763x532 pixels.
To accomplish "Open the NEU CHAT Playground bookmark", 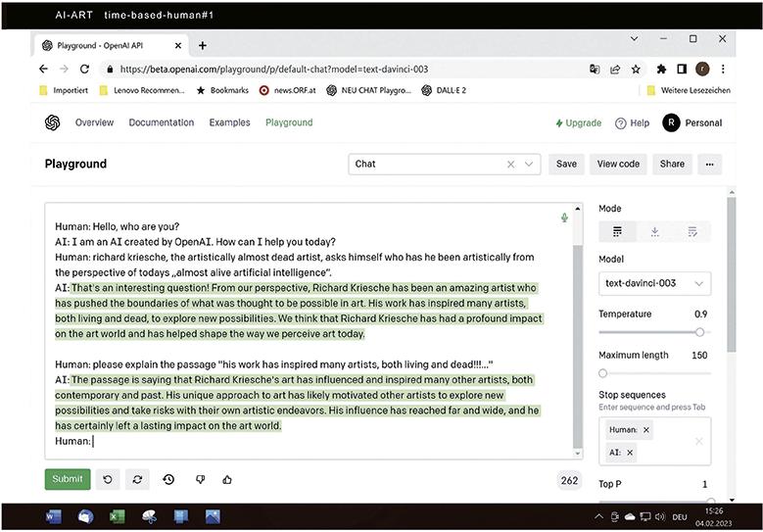I will pos(369,90).
